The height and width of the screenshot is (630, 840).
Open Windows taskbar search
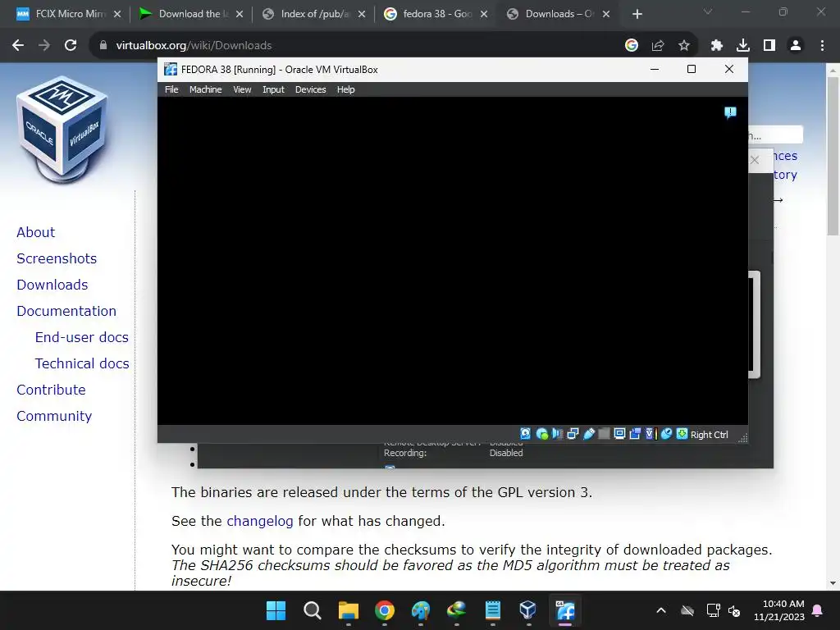[x=313, y=610]
